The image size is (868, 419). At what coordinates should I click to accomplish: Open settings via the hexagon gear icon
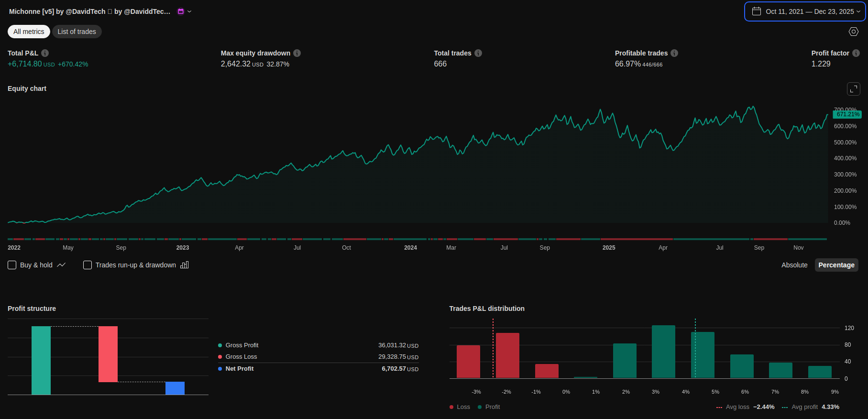point(854,32)
